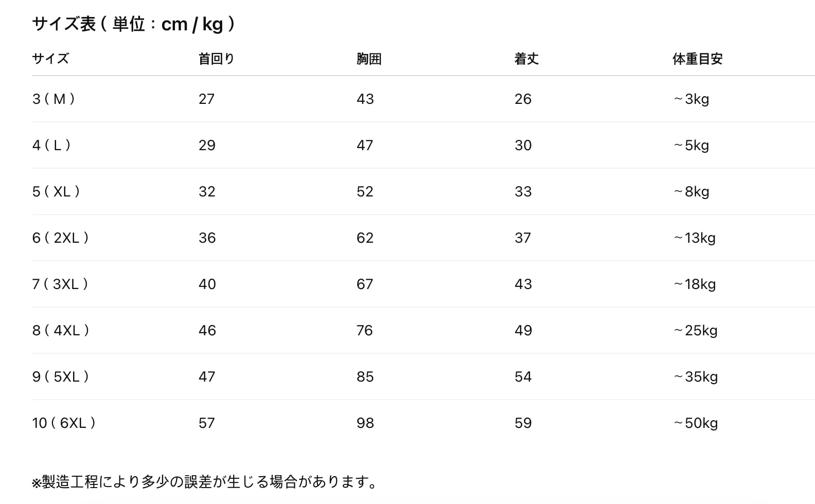The width and height of the screenshot is (815, 504).
Task: Select the 10 ( 6XL ) size row label
Action: tap(64, 423)
